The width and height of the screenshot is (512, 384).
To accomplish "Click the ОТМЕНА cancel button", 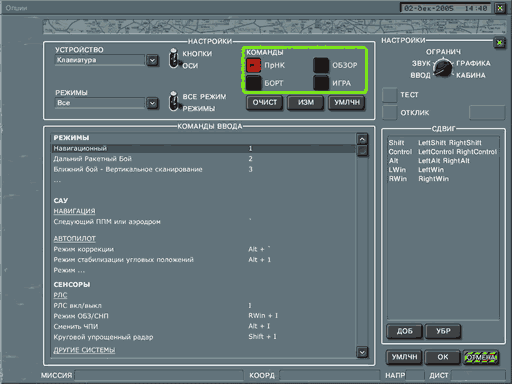I will coord(481,357).
